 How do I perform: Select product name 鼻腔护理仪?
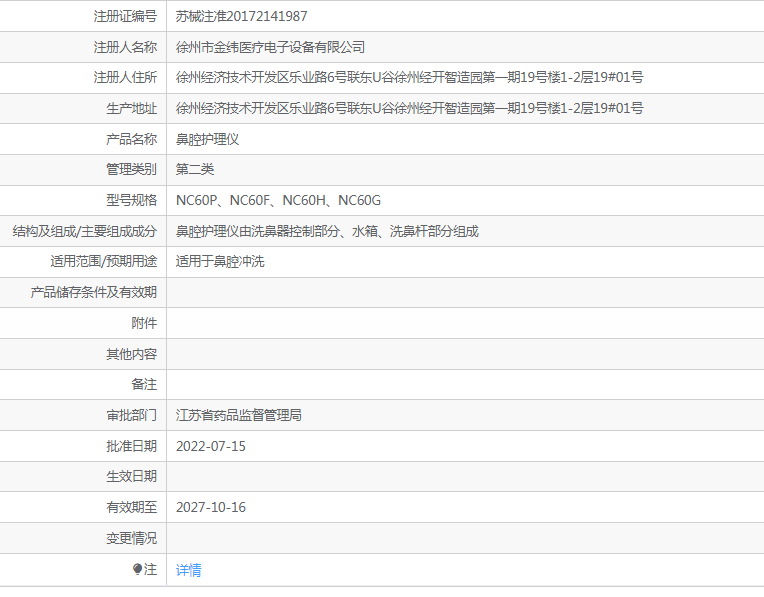[207, 139]
